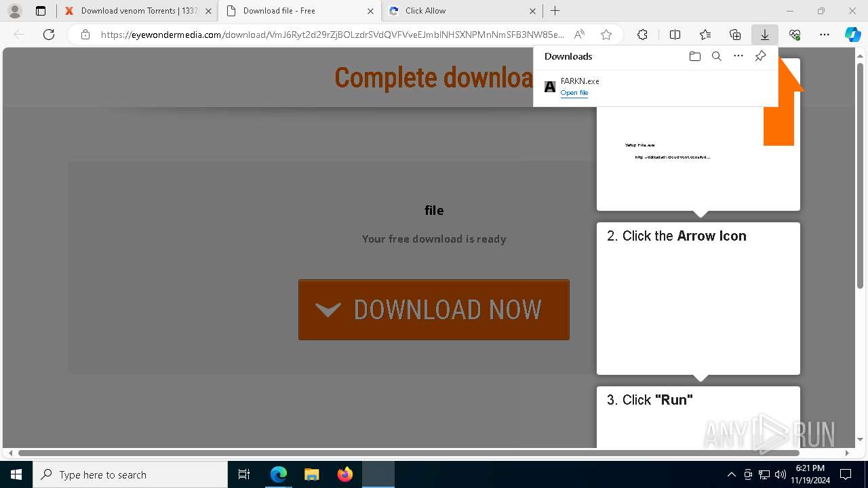
Task: Open Settings and more ellipsis menu
Action: (x=825, y=35)
